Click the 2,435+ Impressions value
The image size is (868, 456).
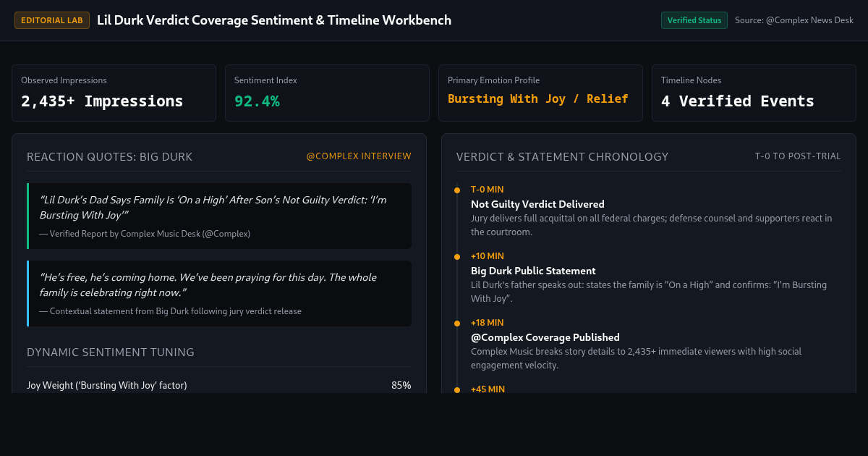(102, 101)
